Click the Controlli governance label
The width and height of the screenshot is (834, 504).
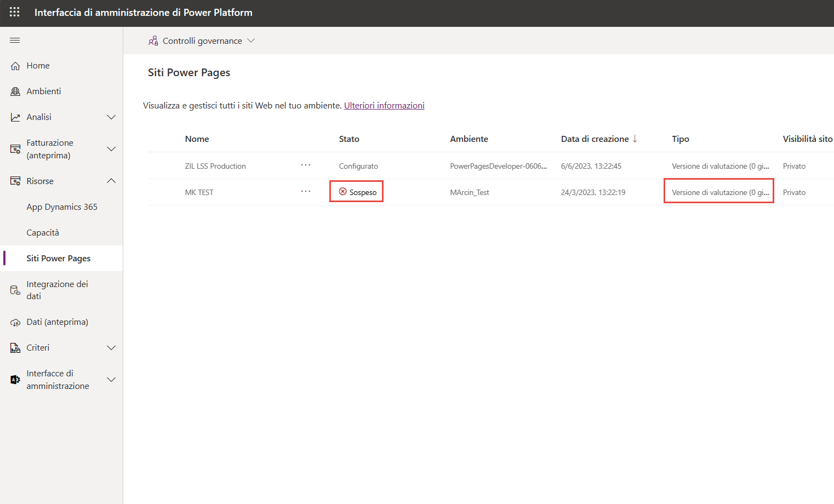coord(202,41)
